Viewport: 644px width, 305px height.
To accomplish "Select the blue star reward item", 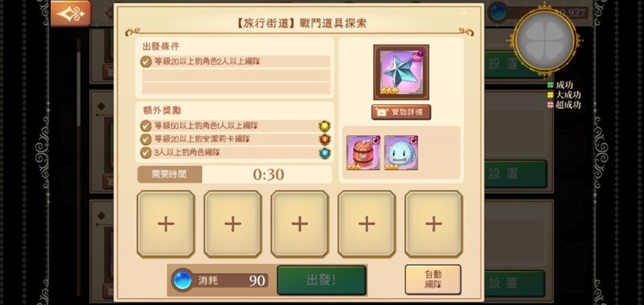I will [x=401, y=72].
